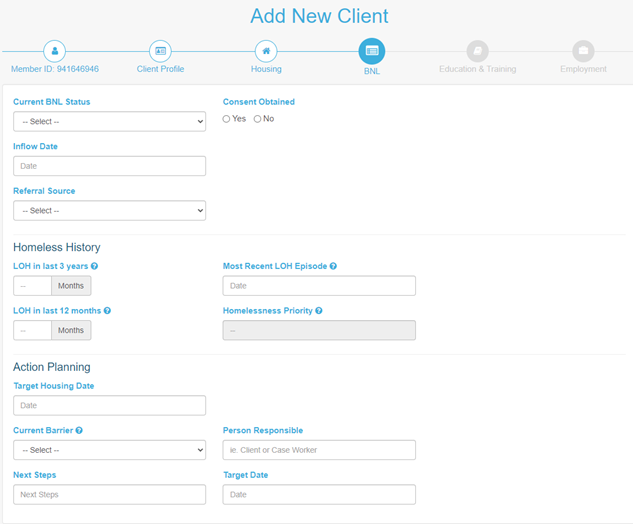The image size is (633, 524).
Task: Click the Inflow Date field
Action: click(x=109, y=166)
